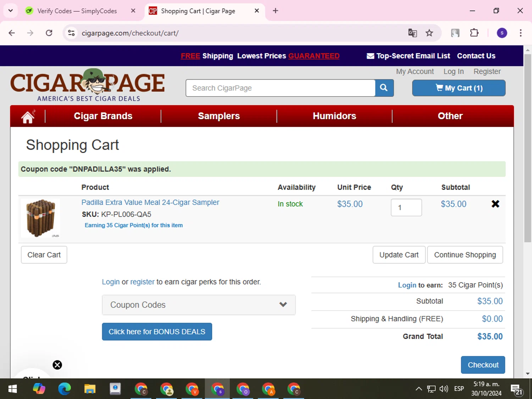Open Chrome's three-dot menu

tap(521, 33)
